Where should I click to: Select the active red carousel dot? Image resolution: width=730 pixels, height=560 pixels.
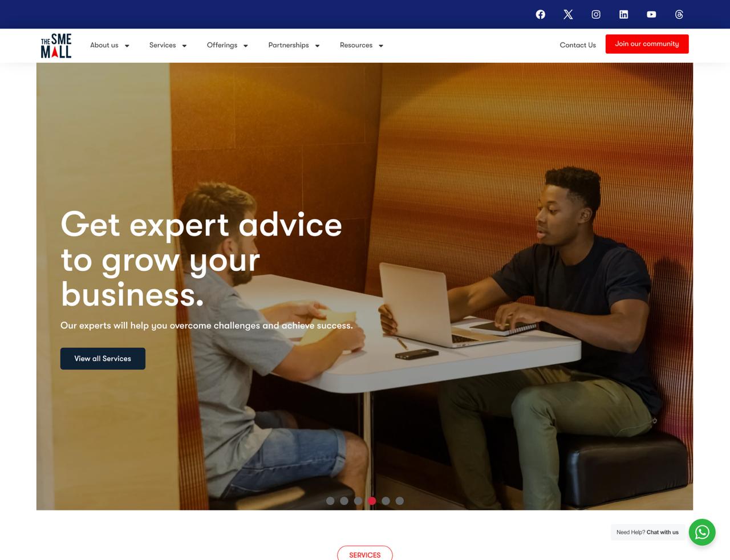372,501
